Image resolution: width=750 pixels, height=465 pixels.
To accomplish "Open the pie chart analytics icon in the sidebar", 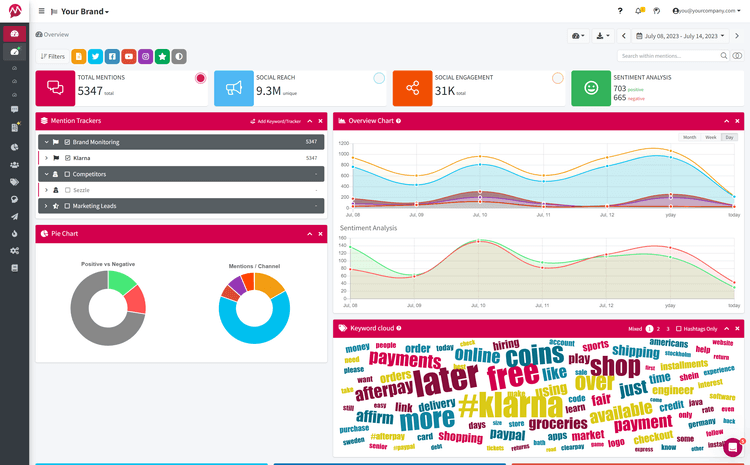I will (x=14, y=147).
